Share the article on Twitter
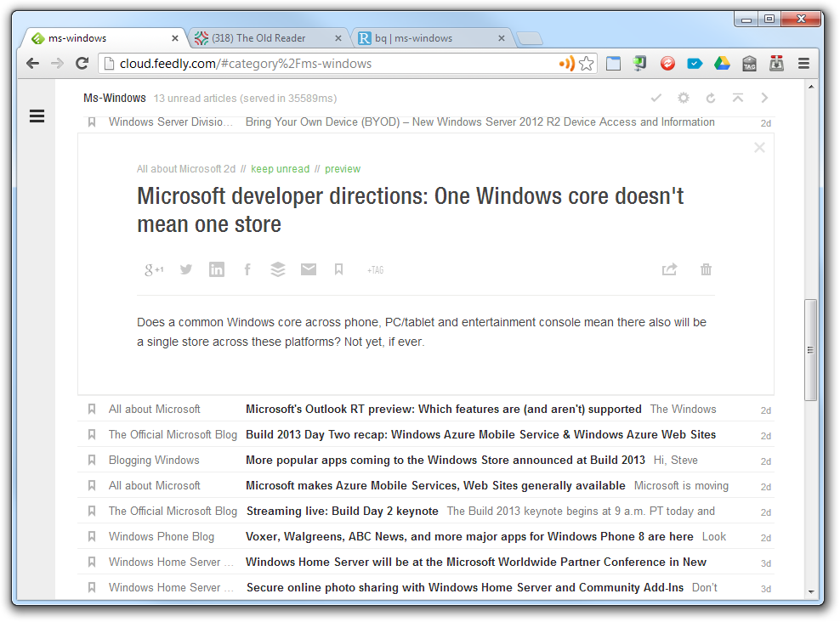The width and height of the screenshot is (840, 622). [186, 269]
